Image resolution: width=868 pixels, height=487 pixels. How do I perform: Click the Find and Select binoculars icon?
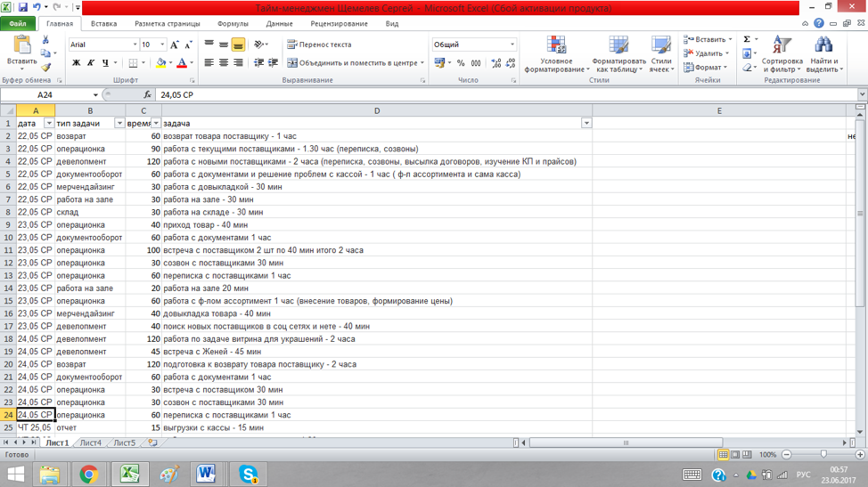pos(823,55)
